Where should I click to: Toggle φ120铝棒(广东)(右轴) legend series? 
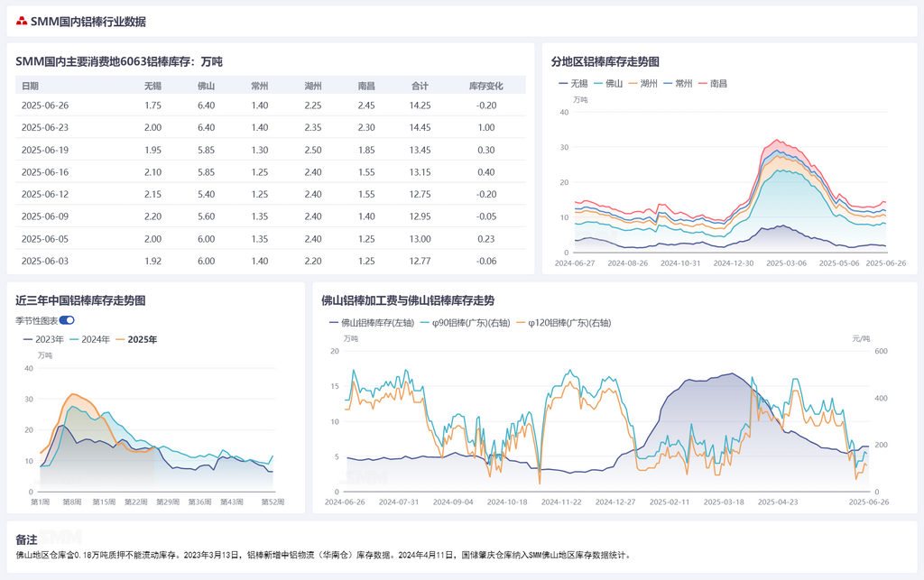coord(563,323)
